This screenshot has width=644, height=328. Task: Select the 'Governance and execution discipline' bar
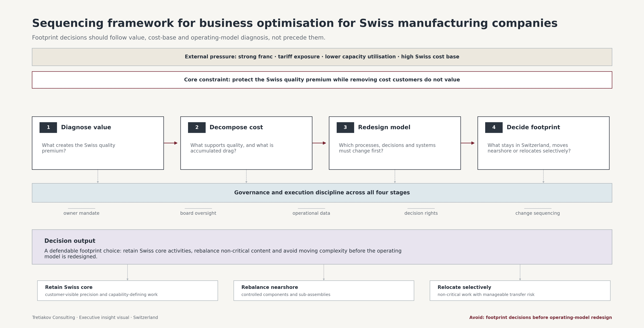pos(322,193)
